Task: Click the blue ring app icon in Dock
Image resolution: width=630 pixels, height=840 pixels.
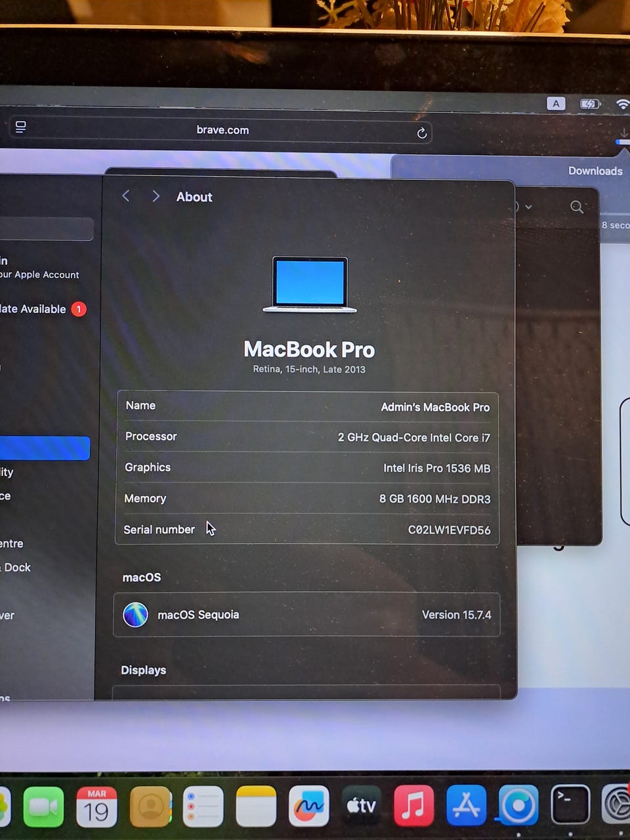Action: [518, 805]
